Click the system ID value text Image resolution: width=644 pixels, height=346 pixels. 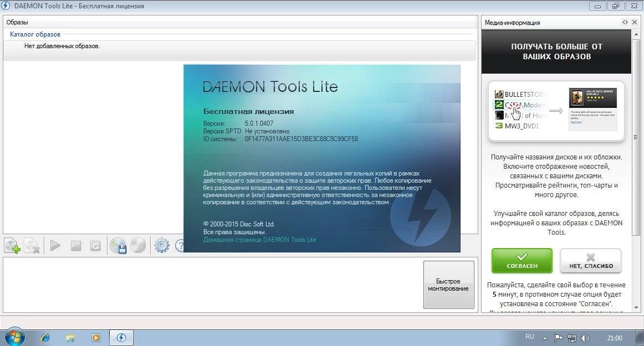coord(301,139)
